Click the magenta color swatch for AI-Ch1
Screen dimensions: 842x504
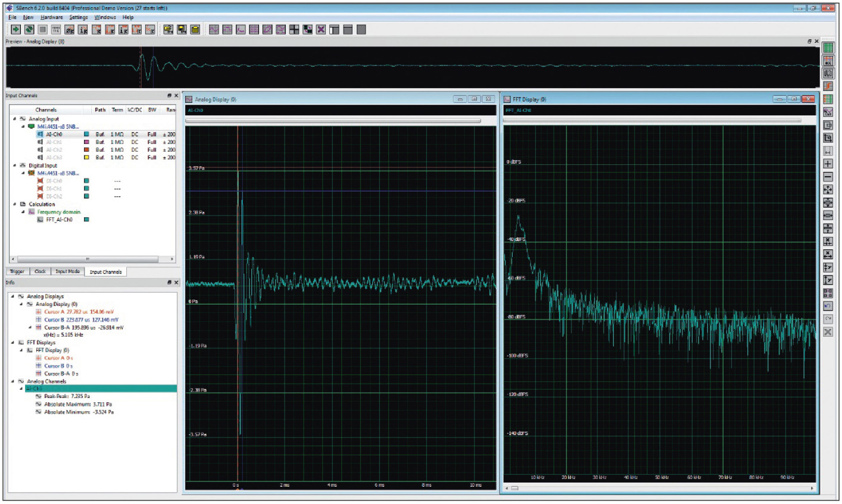86,142
